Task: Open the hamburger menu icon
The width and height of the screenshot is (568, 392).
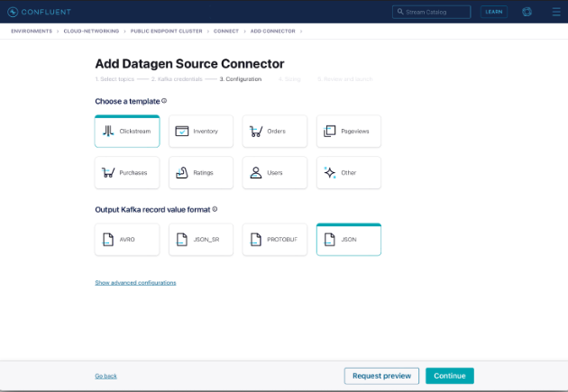Action: point(556,12)
